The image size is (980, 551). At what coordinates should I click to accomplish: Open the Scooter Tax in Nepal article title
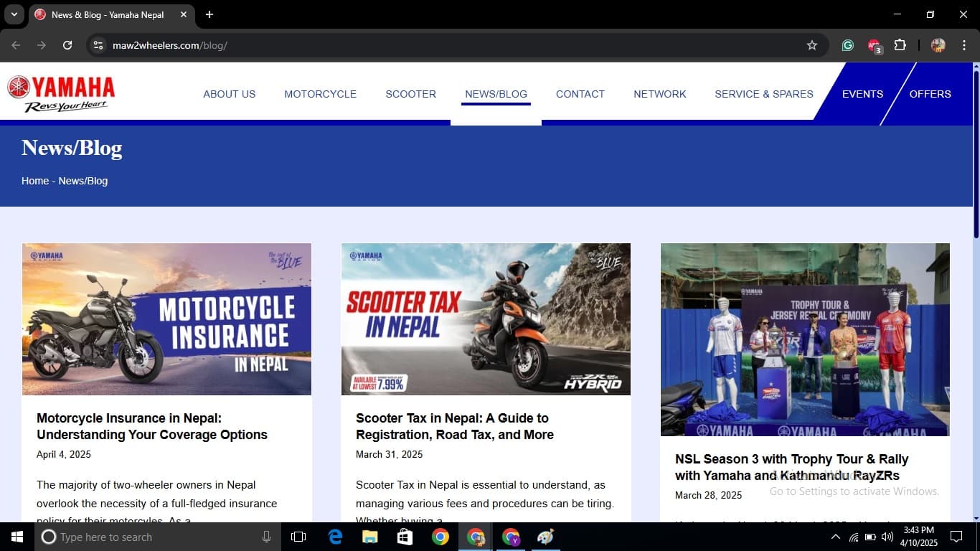pyautogui.click(x=455, y=426)
